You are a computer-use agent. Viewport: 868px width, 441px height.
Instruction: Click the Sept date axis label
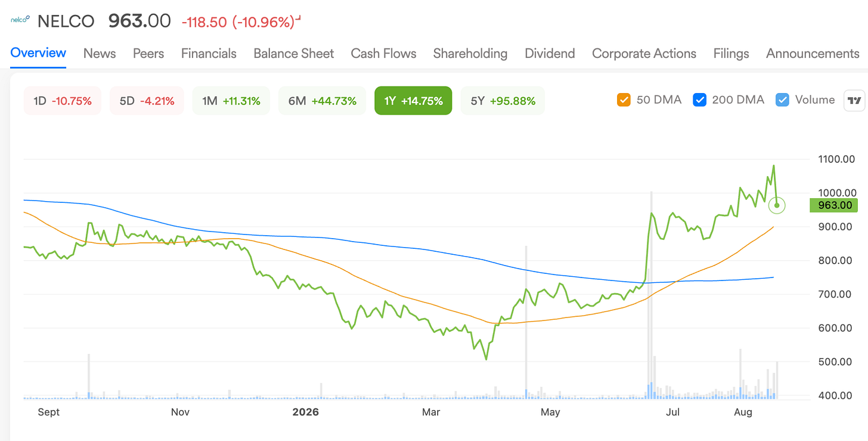pyautogui.click(x=48, y=412)
